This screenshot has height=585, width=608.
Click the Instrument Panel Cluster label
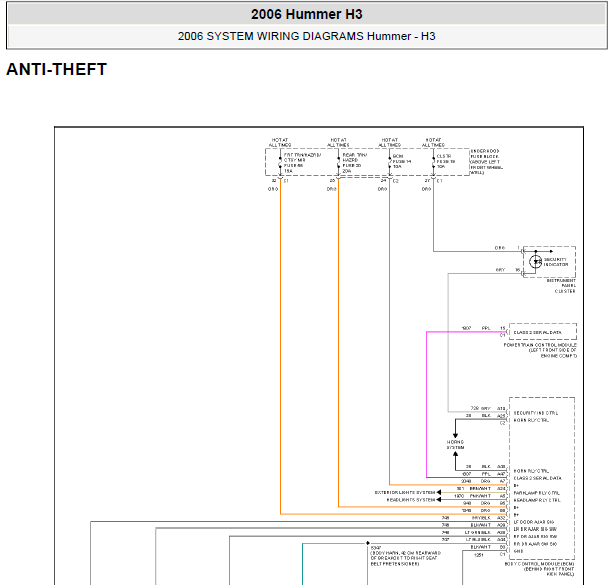[x=561, y=286]
